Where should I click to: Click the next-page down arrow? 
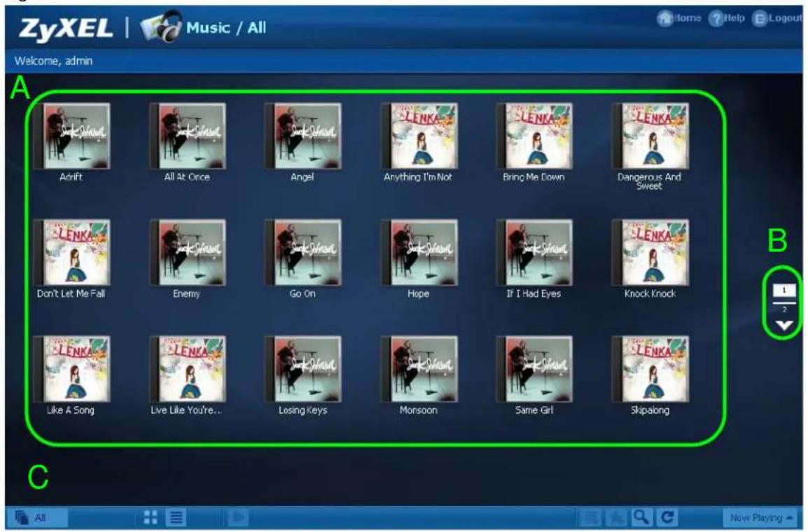(x=783, y=325)
